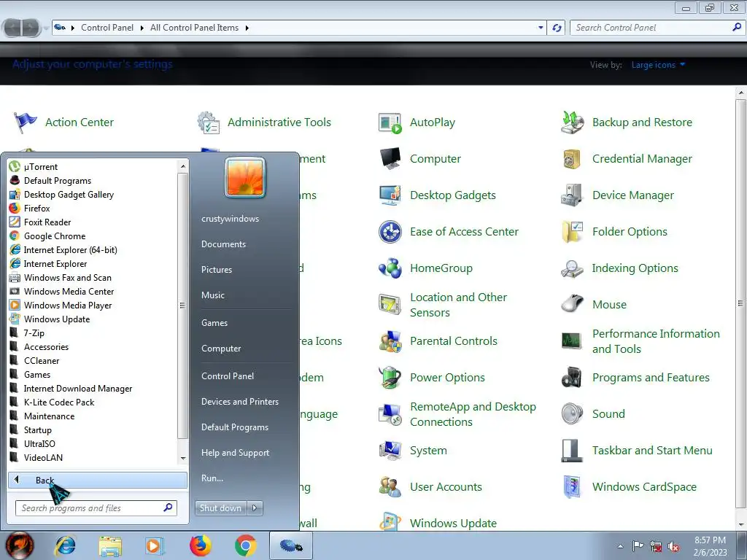Open the Backup and Restore icon
The width and height of the screenshot is (747, 560).
(572, 122)
